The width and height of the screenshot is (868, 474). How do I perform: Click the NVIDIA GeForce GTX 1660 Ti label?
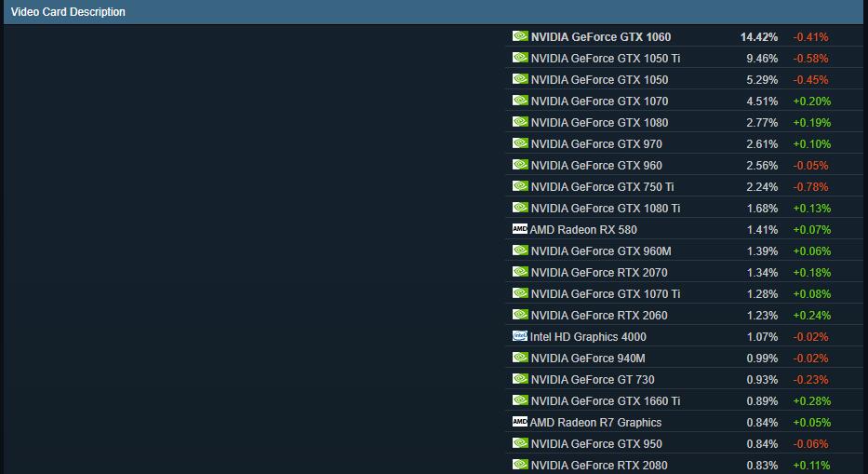605,400
